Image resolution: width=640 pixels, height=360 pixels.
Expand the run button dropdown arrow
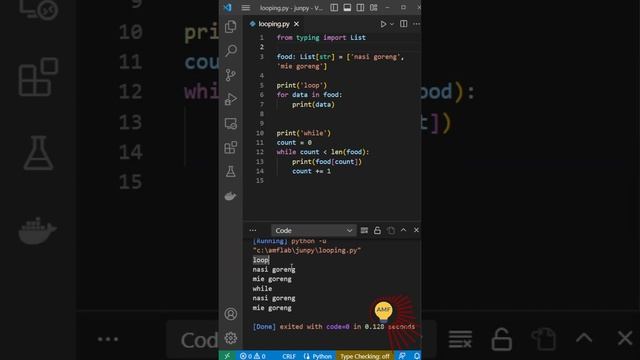pyautogui.click(x=392, y=24)
